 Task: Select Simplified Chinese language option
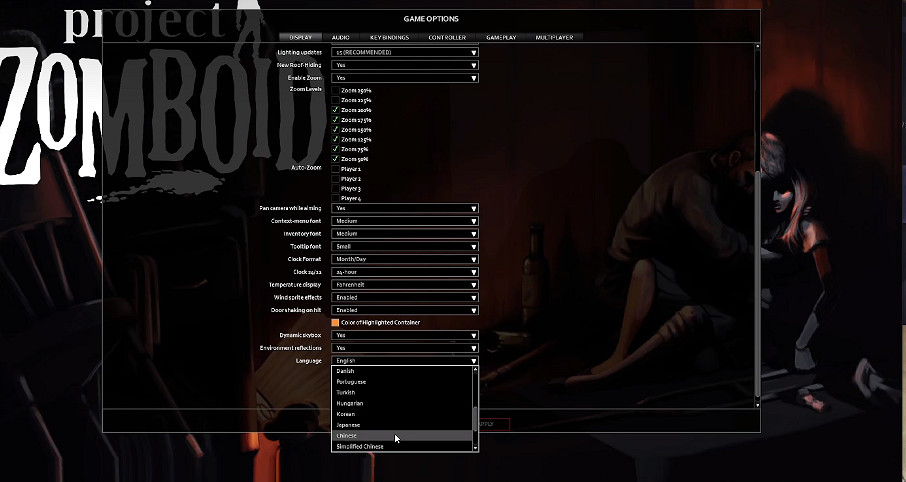(402, 447)
